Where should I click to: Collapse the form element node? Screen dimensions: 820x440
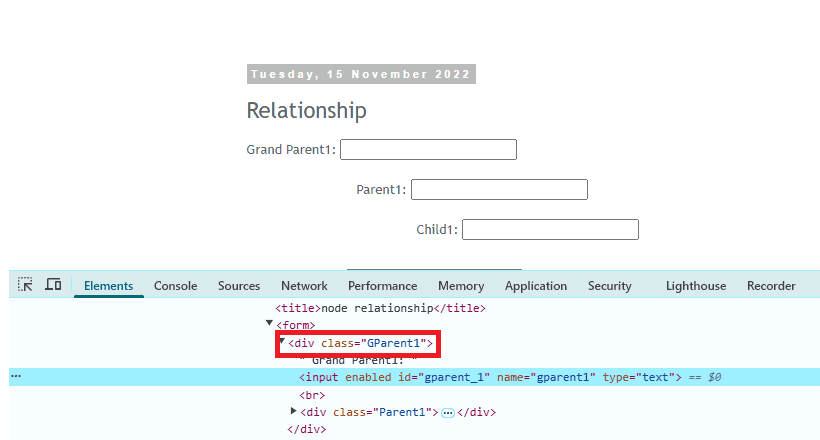click(x=269, y=324)
